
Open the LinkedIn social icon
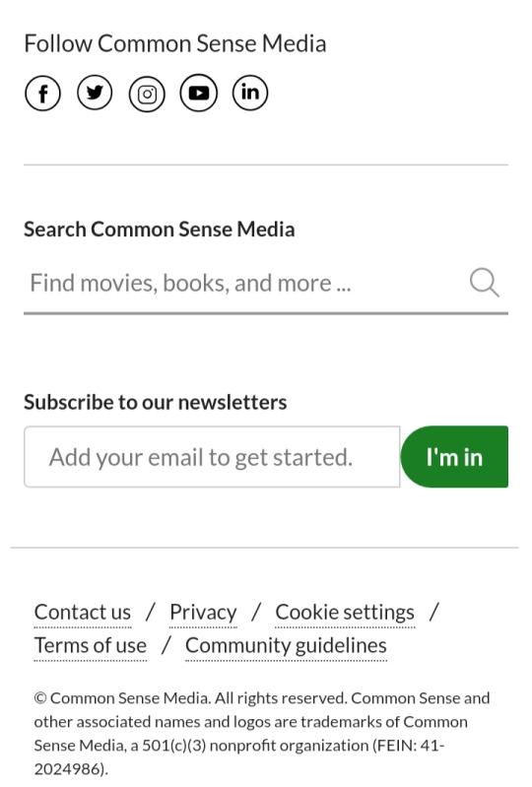coord(250,93)
